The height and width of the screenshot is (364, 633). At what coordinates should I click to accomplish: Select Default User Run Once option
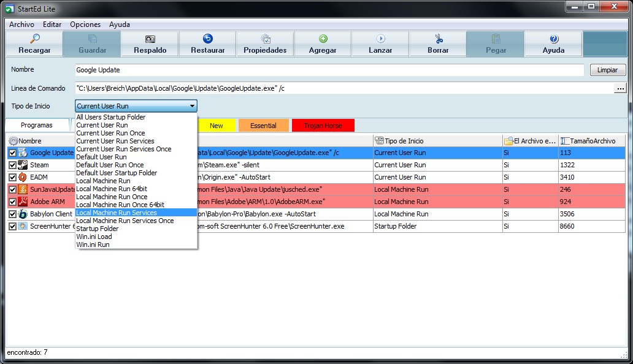click(x=136, y=165)
